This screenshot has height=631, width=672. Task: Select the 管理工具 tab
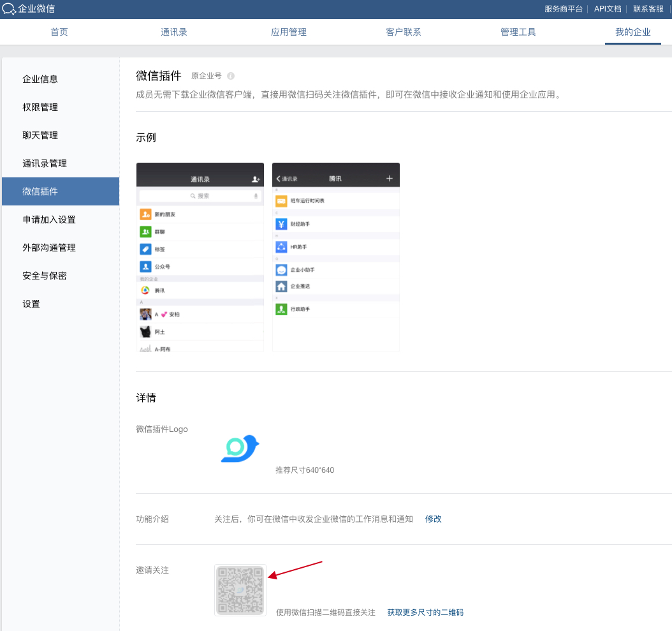[x=518, y=32]
